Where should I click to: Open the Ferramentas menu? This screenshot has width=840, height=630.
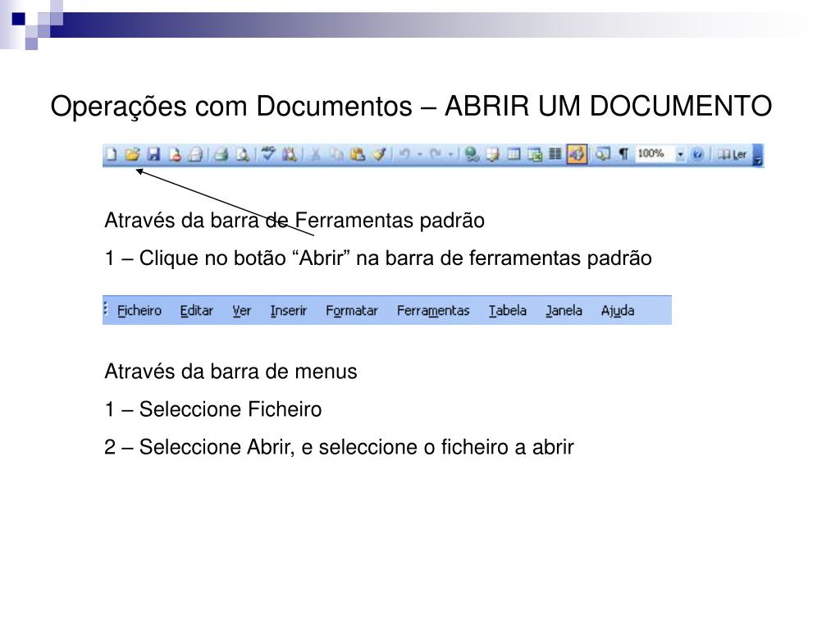coord(433,311)
